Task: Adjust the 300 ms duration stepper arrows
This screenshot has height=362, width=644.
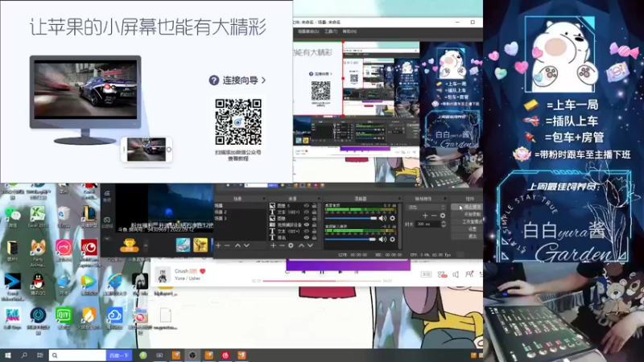Action: click(444, 224)
